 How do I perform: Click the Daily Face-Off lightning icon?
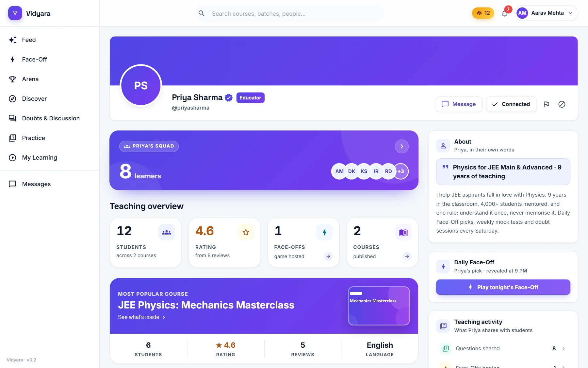click(443, 267)
